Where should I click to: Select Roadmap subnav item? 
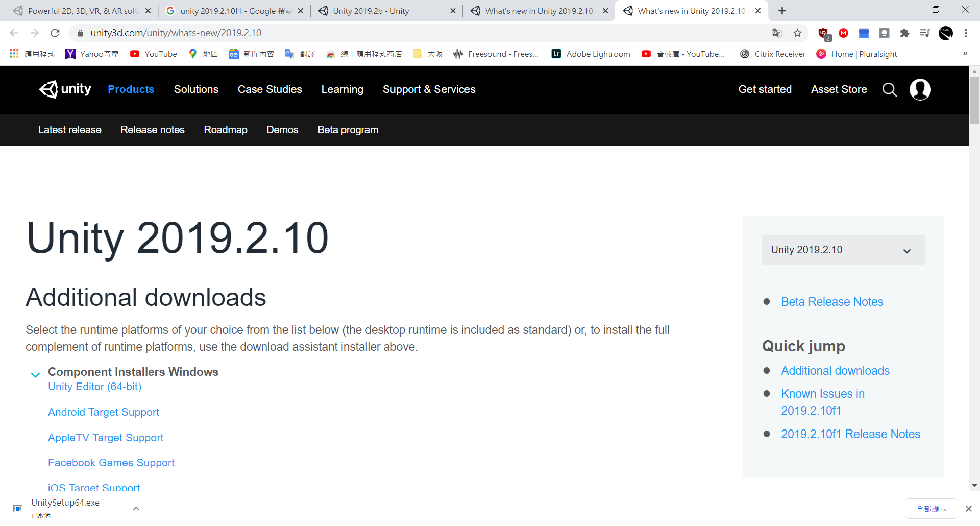pos(226,130)
